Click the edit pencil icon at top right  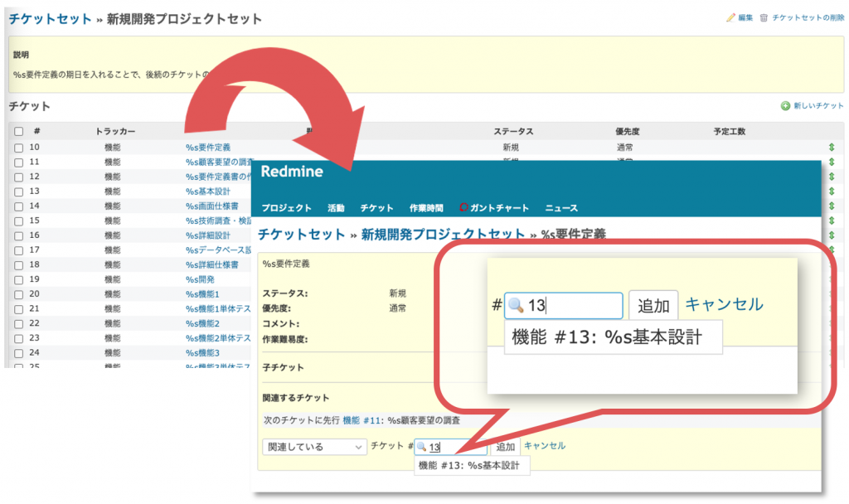click(x=730, y=18)
